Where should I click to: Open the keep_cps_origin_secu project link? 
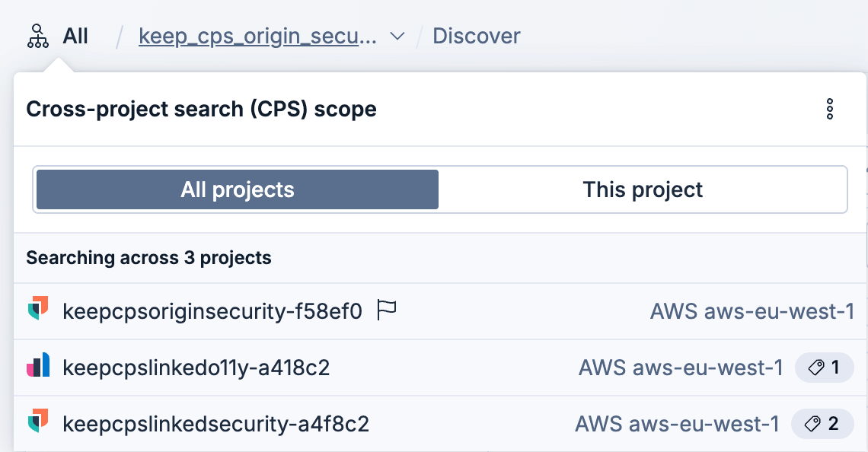[257, 35]
